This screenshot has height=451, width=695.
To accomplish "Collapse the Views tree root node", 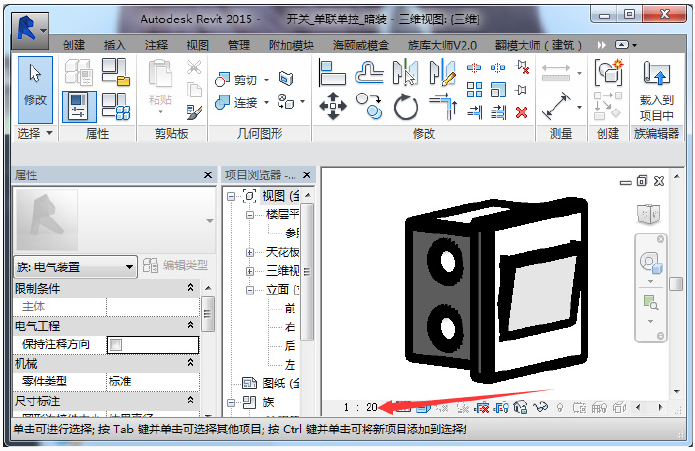I will pos(231,196).
